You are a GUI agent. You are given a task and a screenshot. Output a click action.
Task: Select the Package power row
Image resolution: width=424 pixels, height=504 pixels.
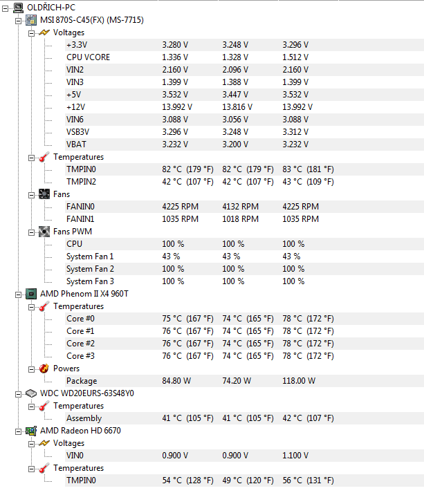82,381
